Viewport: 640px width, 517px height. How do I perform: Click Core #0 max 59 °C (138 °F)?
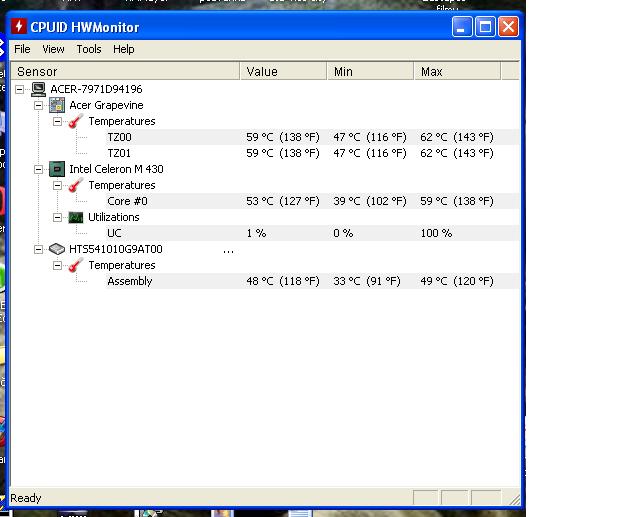tap(457, 201)
